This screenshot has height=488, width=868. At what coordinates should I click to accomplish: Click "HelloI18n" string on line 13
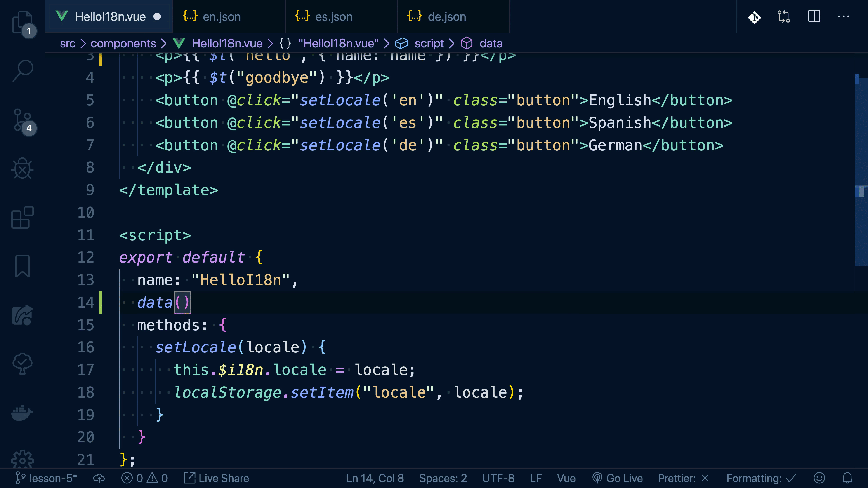click(x=241, y=280)
